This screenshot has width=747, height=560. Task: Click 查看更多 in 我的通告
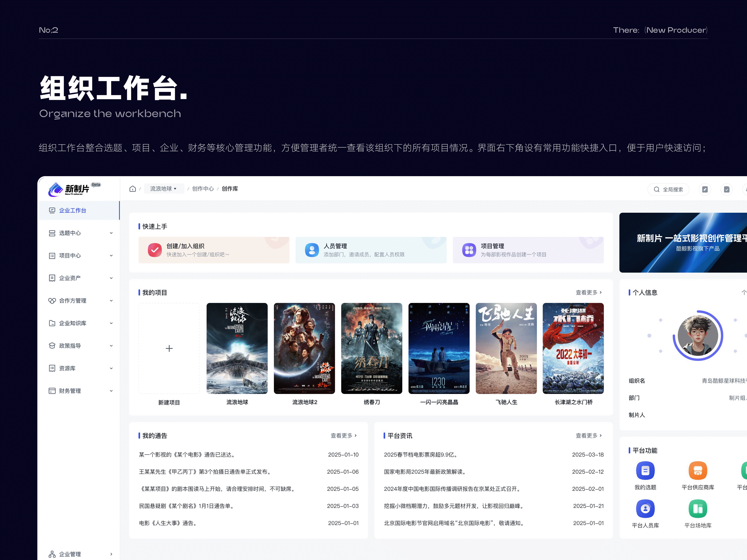[343, 436]
